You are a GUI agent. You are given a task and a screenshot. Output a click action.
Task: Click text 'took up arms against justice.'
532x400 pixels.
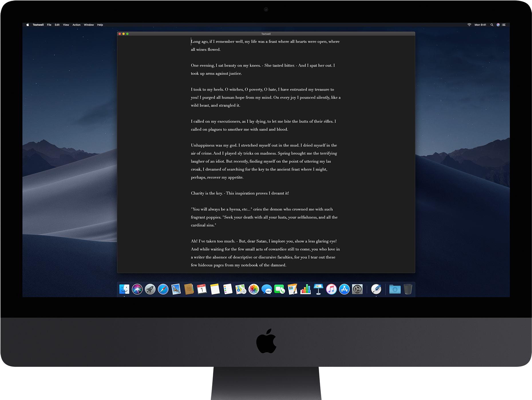pos(216,74)
